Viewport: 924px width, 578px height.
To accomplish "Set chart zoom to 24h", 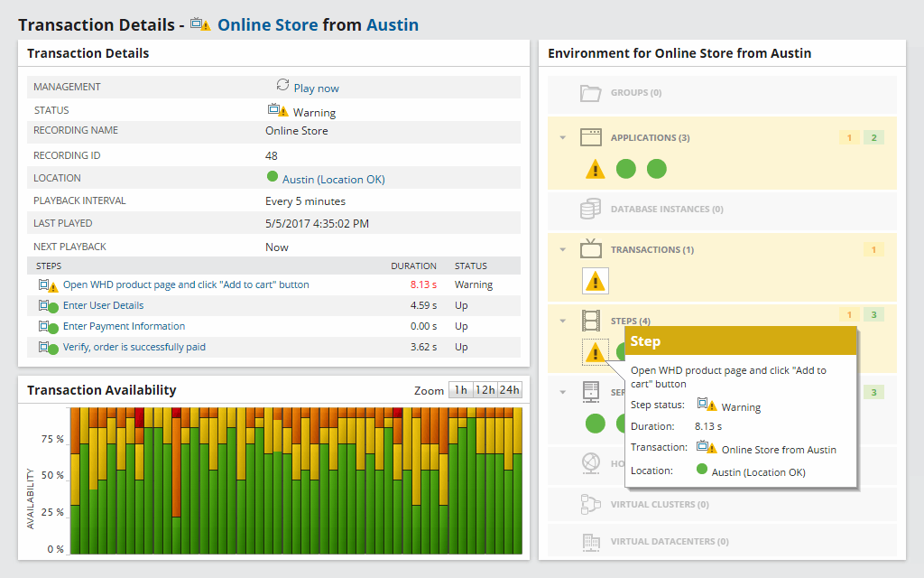I will pos(510,390).
